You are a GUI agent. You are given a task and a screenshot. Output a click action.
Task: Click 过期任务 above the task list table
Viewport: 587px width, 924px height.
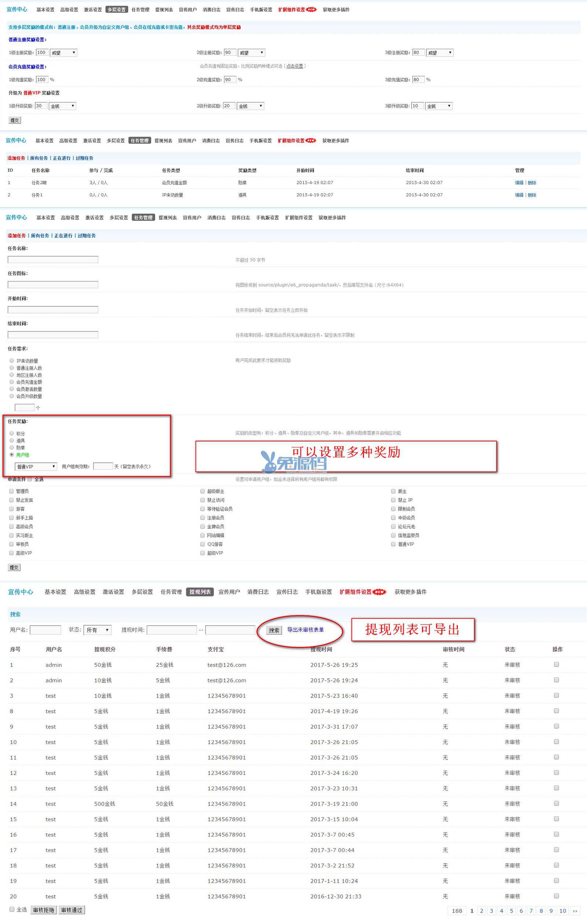(84, 158)
